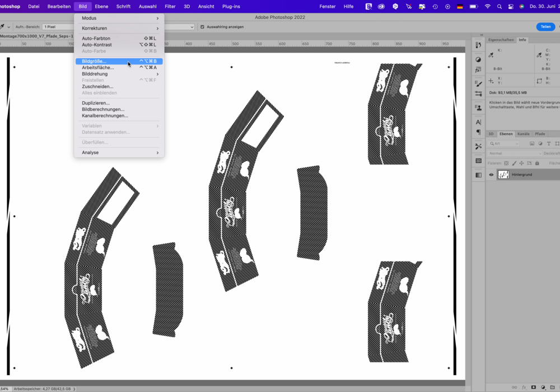Click the Teilen button

click(x=545, y=27)
